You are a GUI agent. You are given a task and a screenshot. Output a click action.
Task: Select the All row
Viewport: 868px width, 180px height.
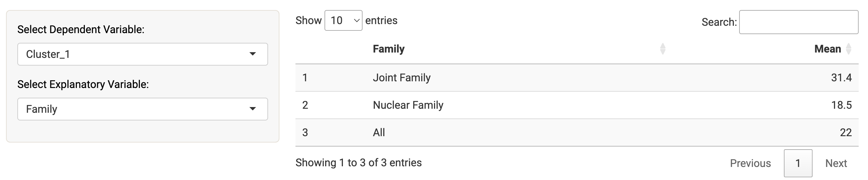577,132
